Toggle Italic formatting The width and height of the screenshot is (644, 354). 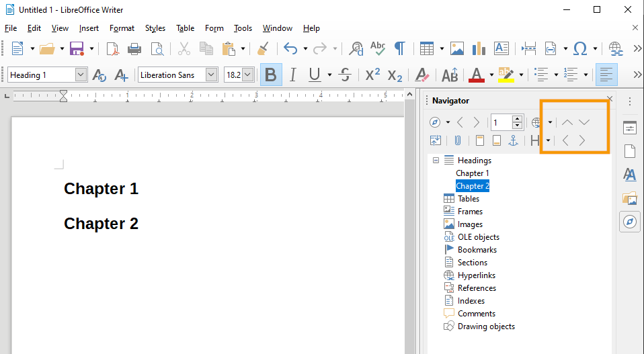(292, 75)
